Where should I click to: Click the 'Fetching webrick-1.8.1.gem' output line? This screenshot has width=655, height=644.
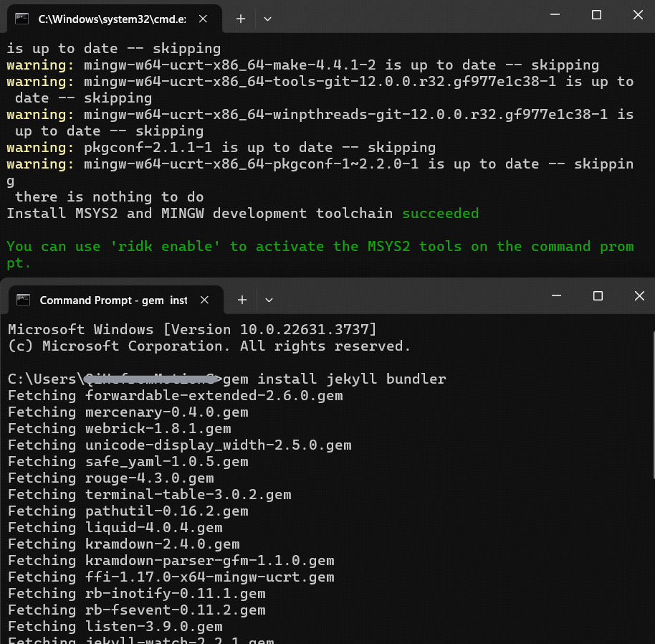tap(119, 428)
